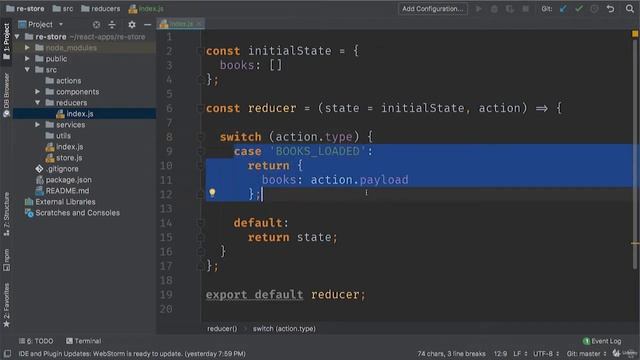Viewport: 640px width, 360px height.
Task: Click switch (action.type) editor breadcrumb
Action: [284, 329]
